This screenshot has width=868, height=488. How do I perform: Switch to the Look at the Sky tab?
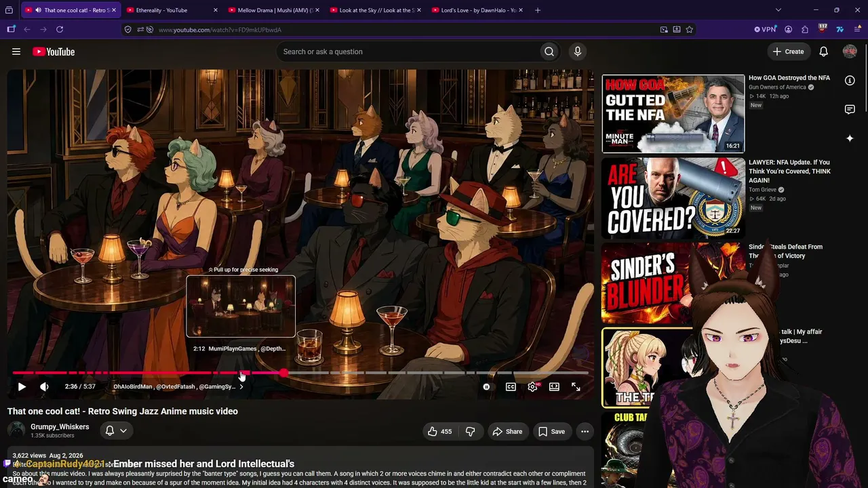(375, 10)
